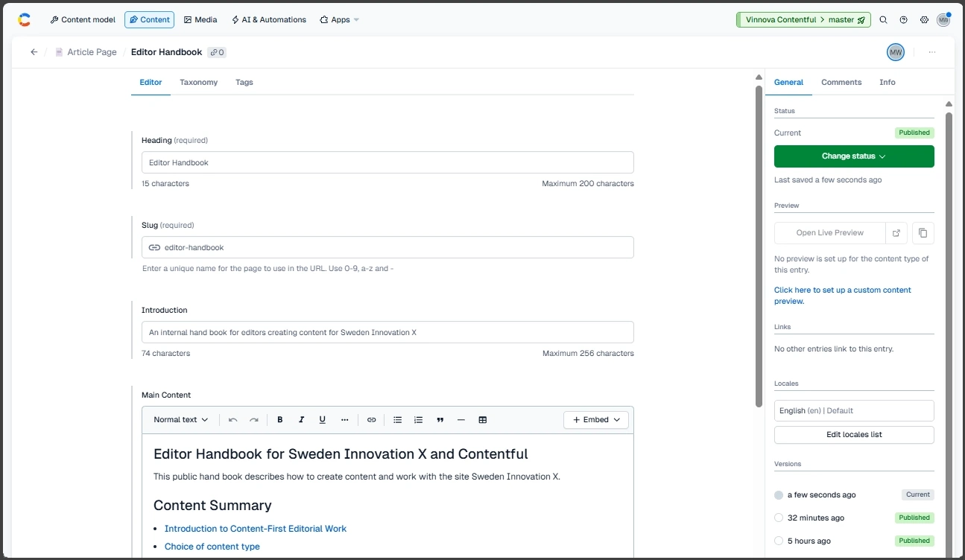The width and height of the screenshot is (965, 560).
Task: Open the MW account avatar in top bar
Action: tap(943, 20)
